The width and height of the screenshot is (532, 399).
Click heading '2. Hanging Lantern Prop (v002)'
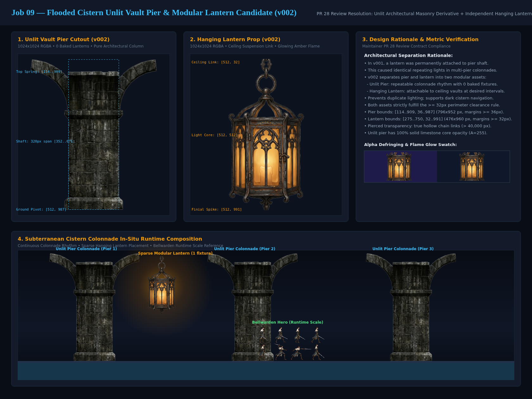(x=235, y=39)
